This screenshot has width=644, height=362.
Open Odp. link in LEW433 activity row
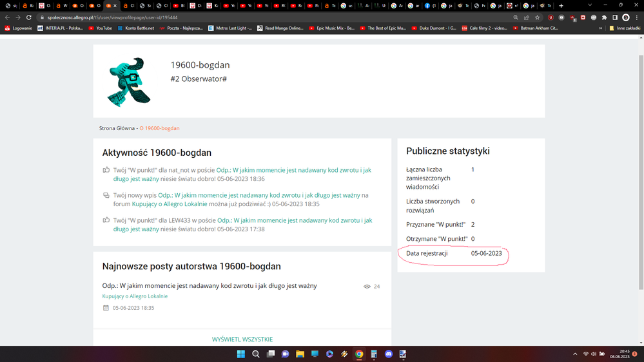point(243,225)
